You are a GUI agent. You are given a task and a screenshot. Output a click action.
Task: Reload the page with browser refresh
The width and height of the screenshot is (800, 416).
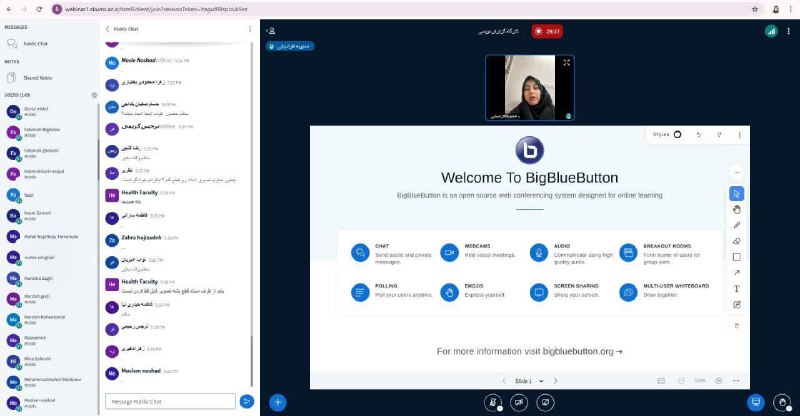coord(39,9)
